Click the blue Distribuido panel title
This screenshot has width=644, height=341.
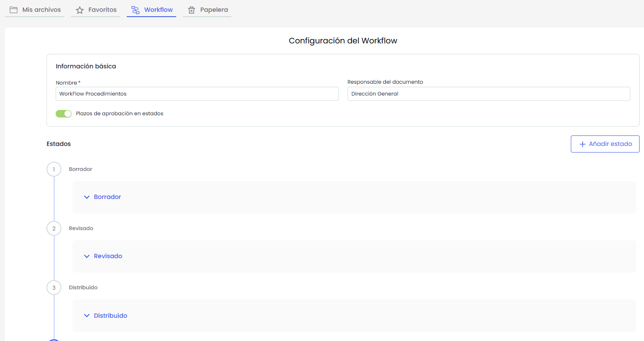110,316
